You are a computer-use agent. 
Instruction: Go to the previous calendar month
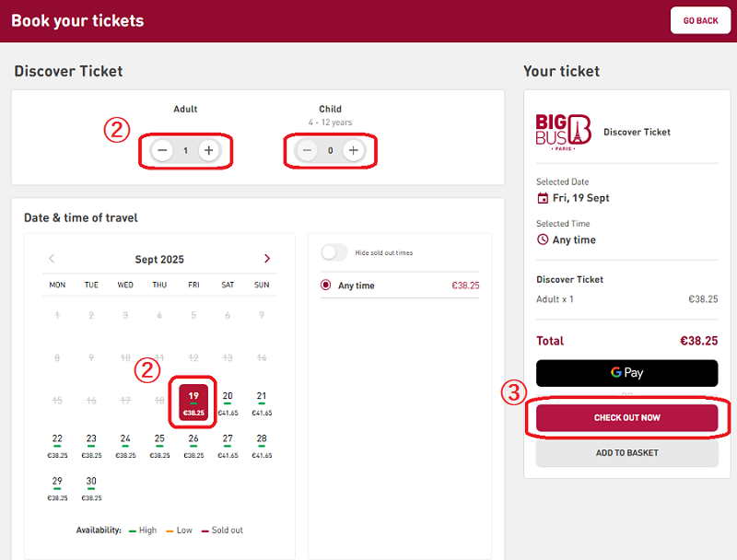52,259
